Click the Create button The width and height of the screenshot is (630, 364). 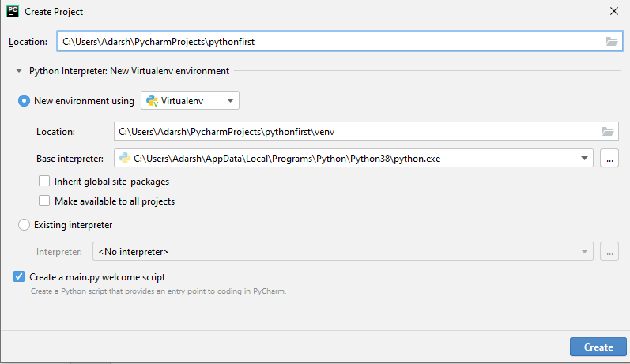click(x=598, y=347)
